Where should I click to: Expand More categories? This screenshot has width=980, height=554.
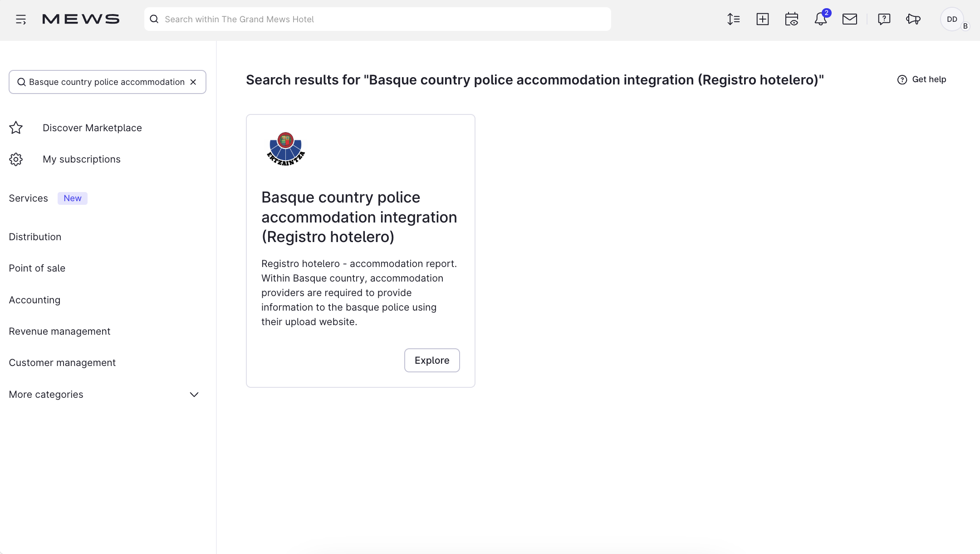click(104, 394)
